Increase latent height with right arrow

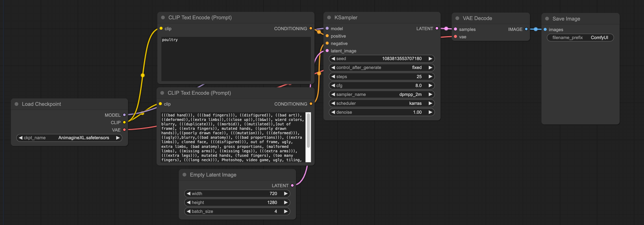[286, 202]
